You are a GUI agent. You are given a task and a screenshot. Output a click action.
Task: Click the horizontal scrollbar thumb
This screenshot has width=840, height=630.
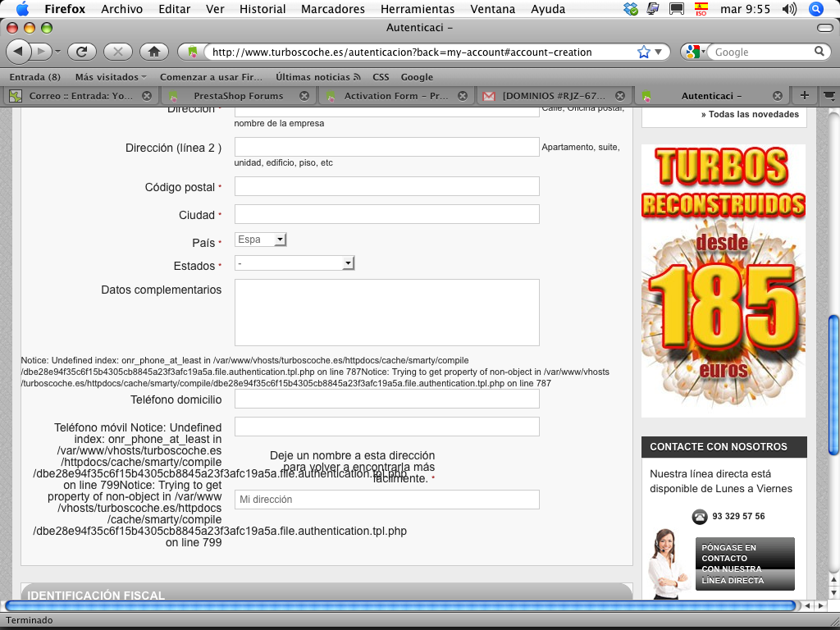(400, 606)
